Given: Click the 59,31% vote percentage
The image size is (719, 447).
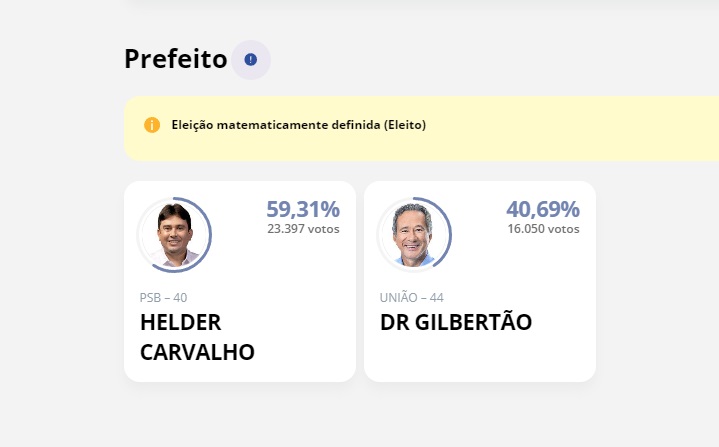Looking at the screenshot, I should click(x=303, y=209).
